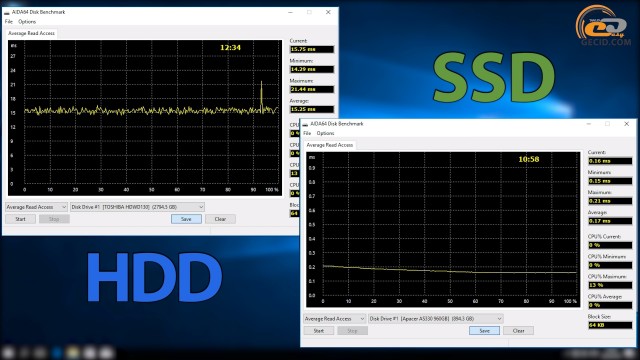Click the 12:34 elapsed time in the HDD graph

230,48
